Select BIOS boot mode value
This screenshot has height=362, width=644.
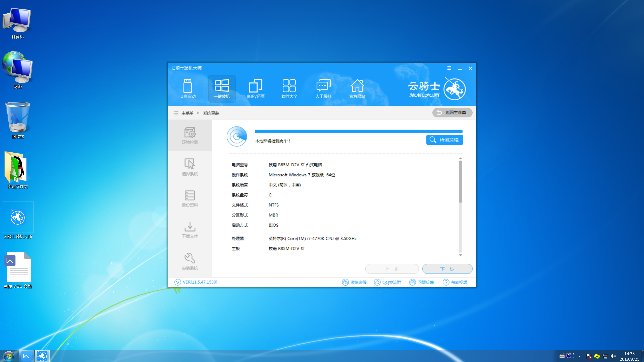click(x=273, y=225)
